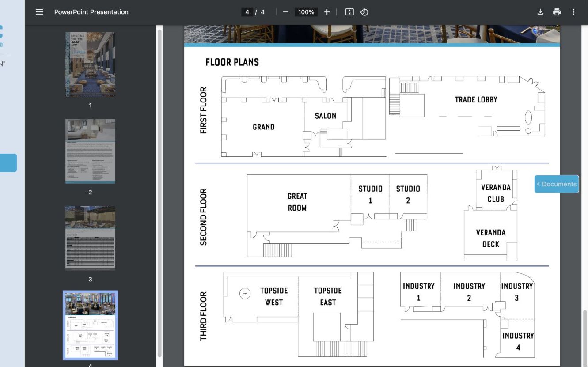
Task: Click the THIRD FLOOR vertical label
Action: 203,316
